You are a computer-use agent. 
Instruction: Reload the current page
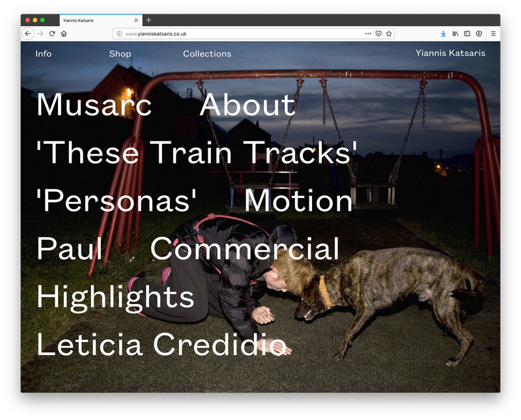click(52, 34)
